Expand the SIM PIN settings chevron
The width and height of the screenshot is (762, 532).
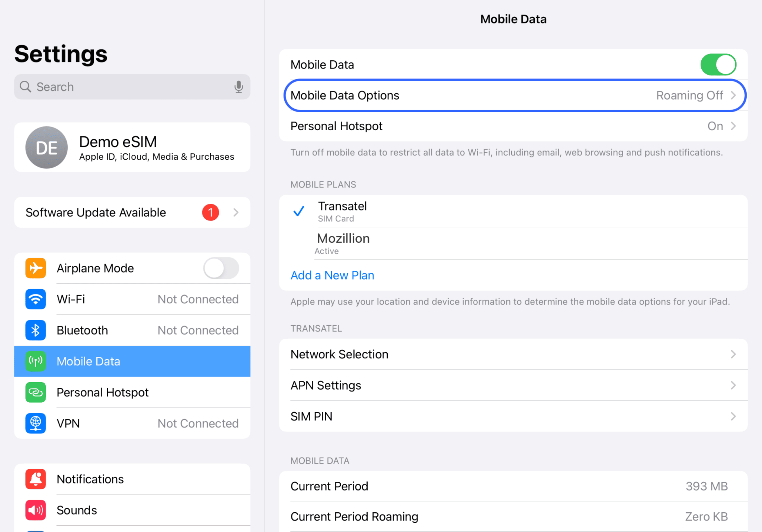(x=733, y=416)
